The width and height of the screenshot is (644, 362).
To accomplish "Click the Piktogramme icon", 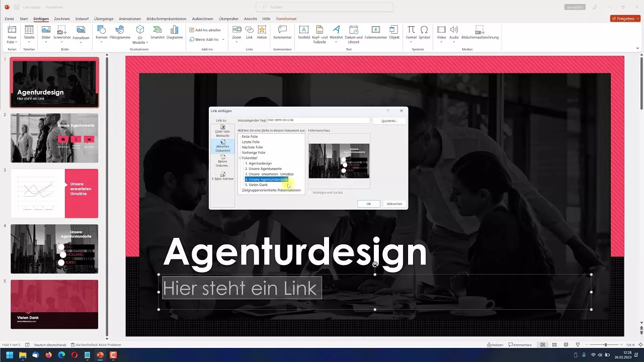I will (x=120, y=30).
